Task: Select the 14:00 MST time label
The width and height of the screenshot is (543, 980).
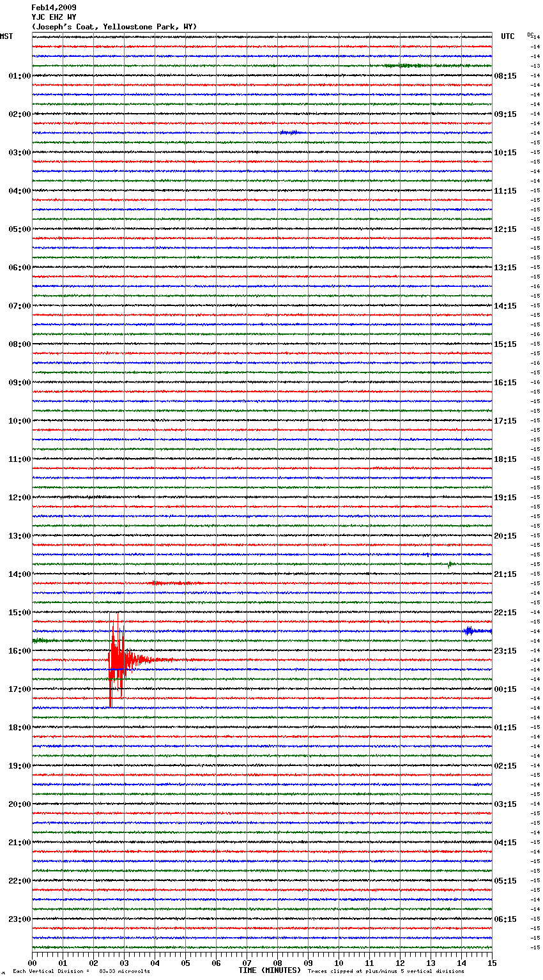Action: click(19, 574)
